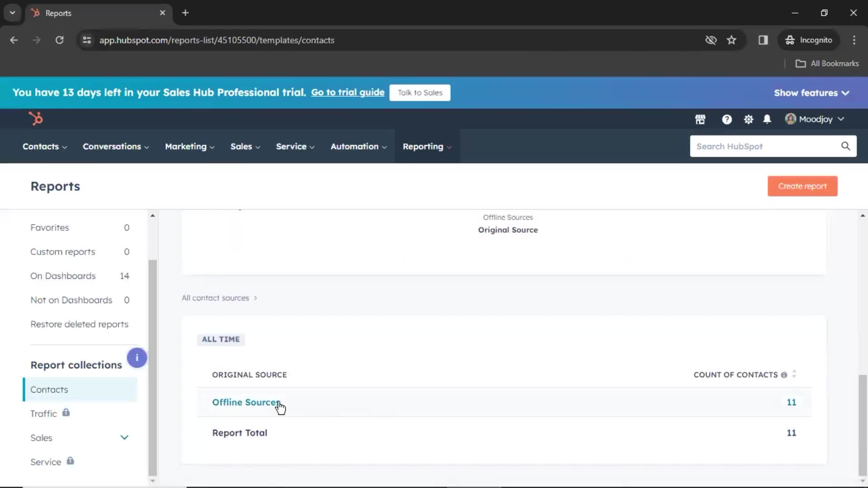This screenshot has width=868, height=488.
Task: Toggle Show features trial banner
Action: pyautogui.click(x=811, y=93)
